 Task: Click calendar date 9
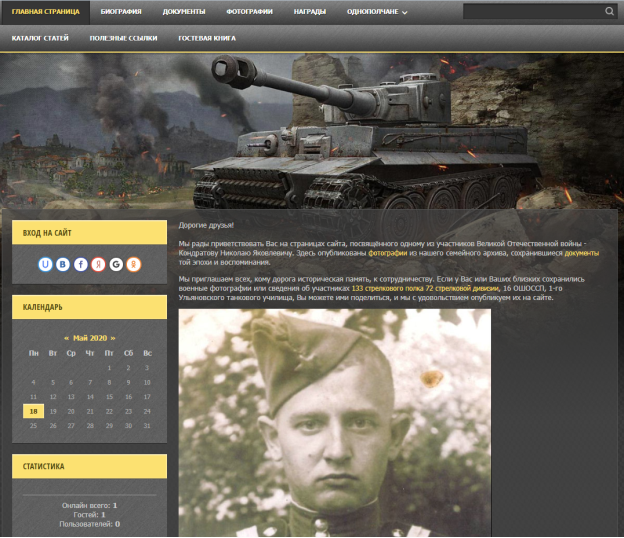coord(128,383)
